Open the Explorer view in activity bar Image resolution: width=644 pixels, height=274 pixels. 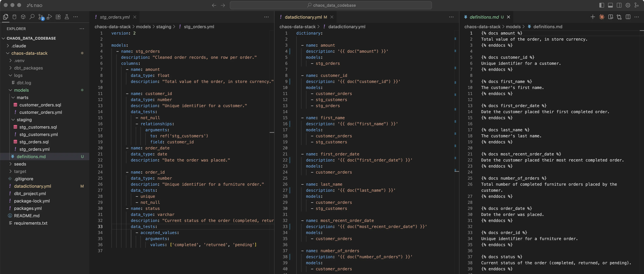click(x=6, y=17)
